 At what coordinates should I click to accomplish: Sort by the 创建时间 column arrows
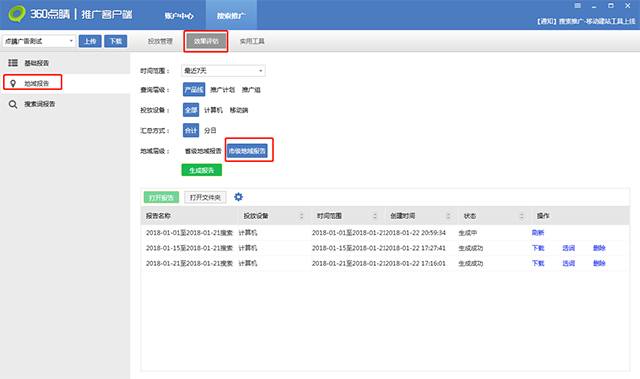(x=448, y=216)
